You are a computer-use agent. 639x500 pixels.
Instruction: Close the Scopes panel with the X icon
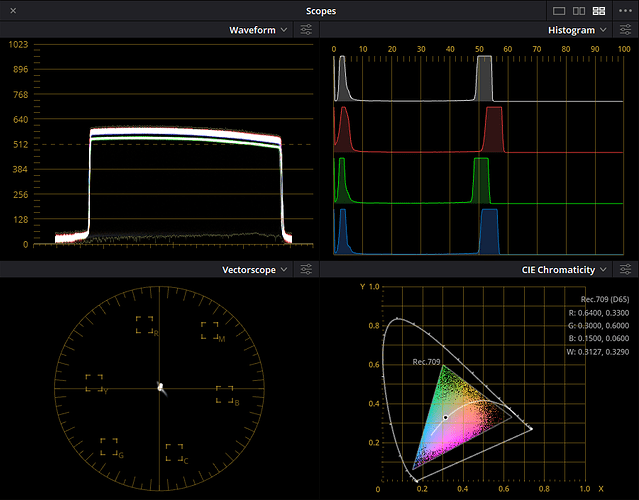13,11
